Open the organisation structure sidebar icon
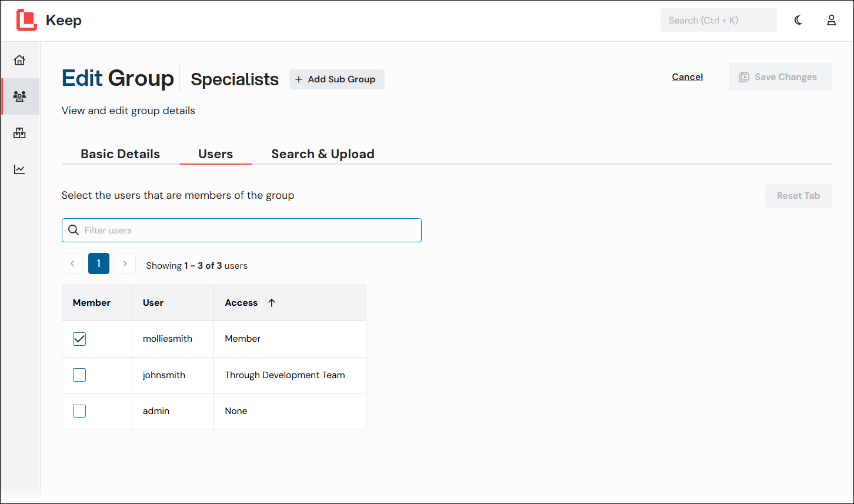Image resolution: width=854 pixels, height=504 pixels. (x=19, y=133)
